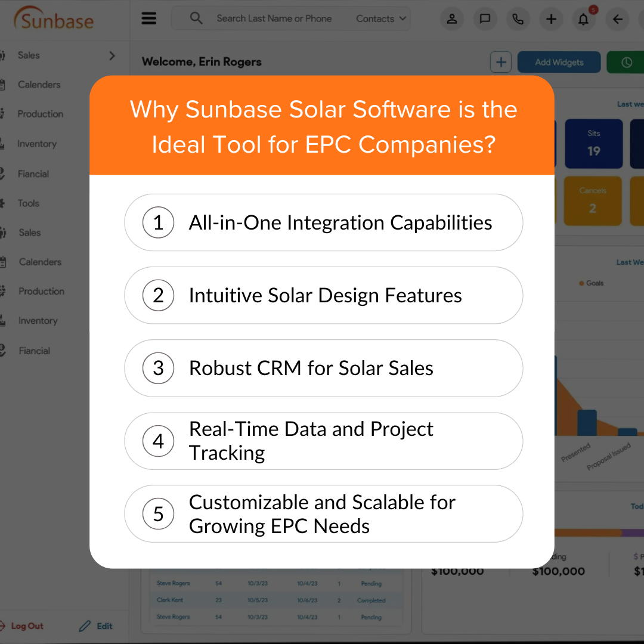Click the plus square widget selector near Add Widgets
Image resolution: width=644 pixels, height=644 pixels.
click(500, 61)
